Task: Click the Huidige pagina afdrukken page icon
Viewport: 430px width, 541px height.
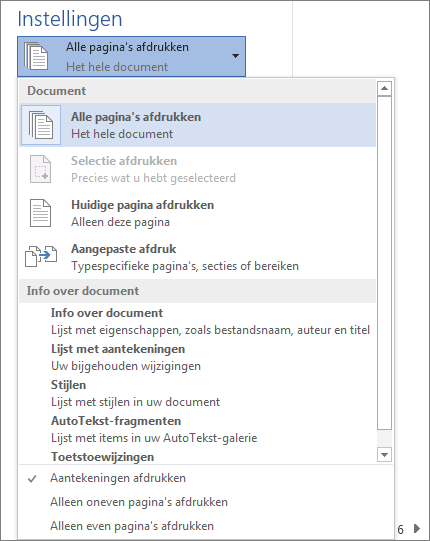Action: (x=40, y=213)
